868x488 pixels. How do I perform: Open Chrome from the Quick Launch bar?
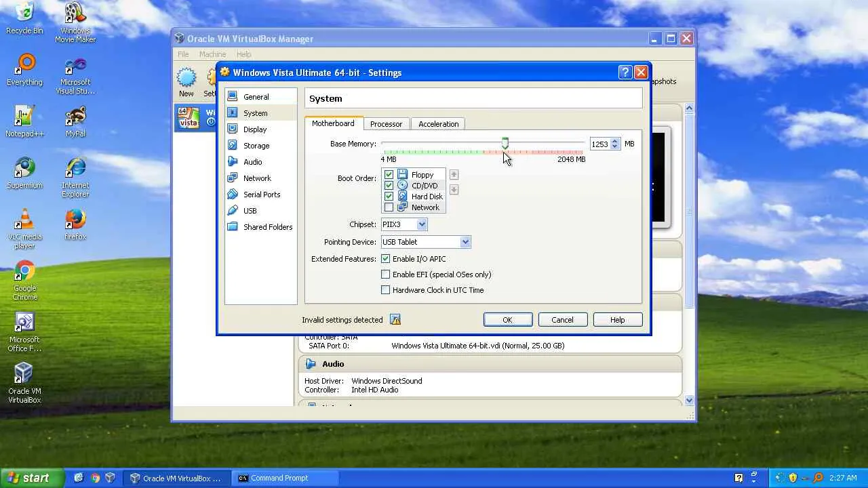point(95,478)
